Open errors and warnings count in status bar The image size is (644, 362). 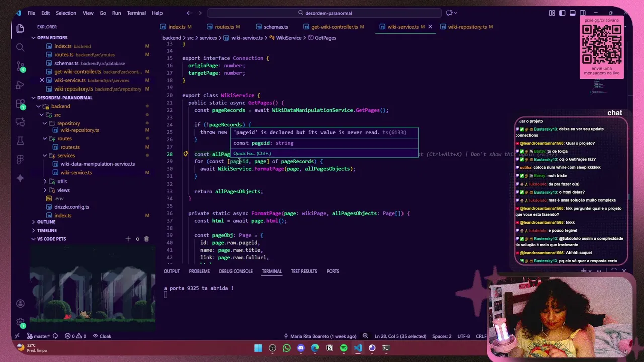tap(75, 336)
